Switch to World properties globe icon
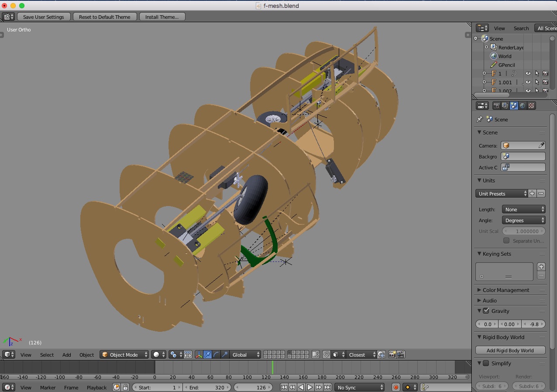This screenshot has width=557, height=392. coord(523,106)
